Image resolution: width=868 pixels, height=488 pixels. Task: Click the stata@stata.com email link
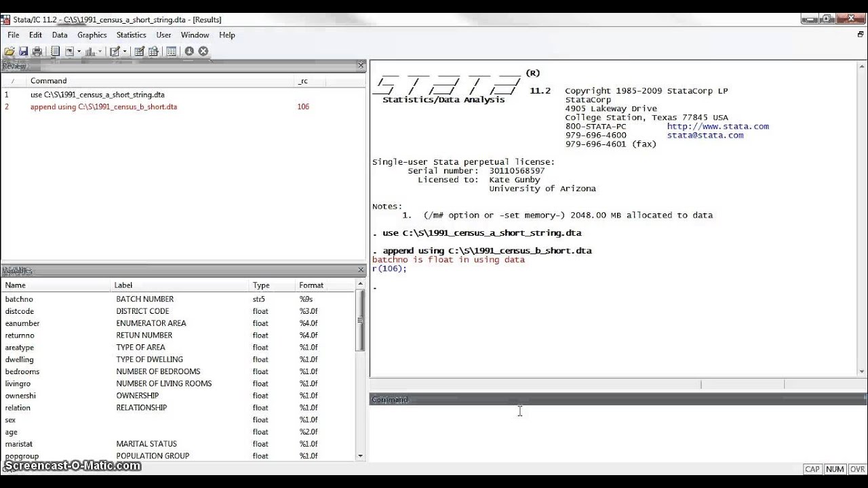click(x=705, y=135)
